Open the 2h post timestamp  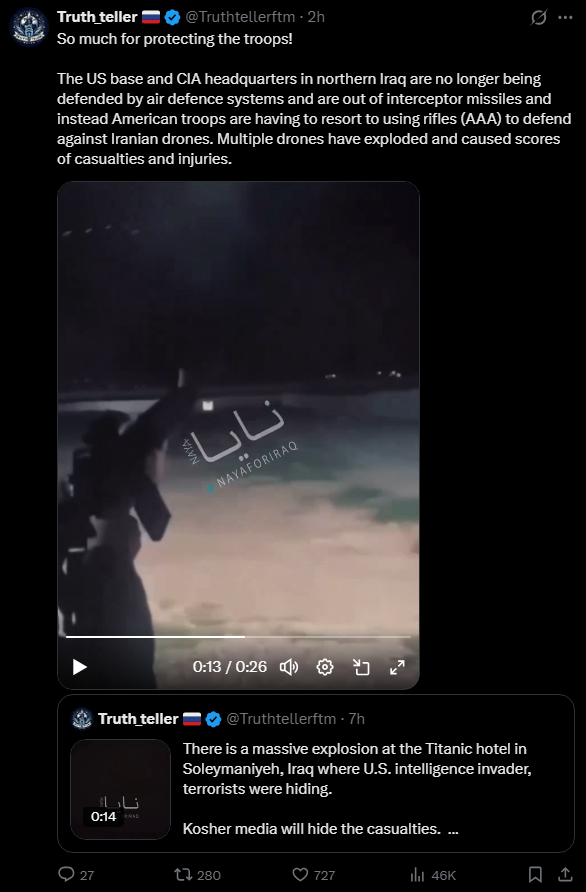pos(316,17)
